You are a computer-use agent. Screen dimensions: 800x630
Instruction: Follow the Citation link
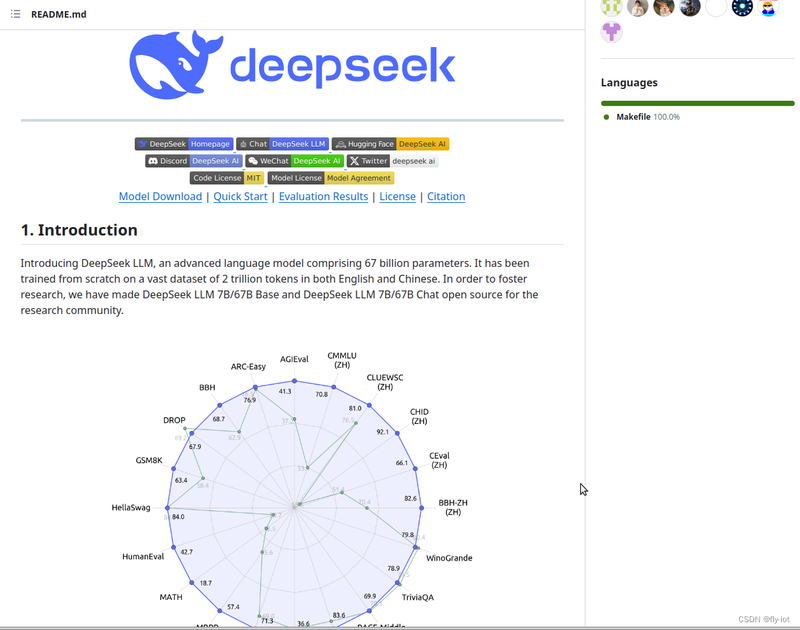(x=446, y=197)
